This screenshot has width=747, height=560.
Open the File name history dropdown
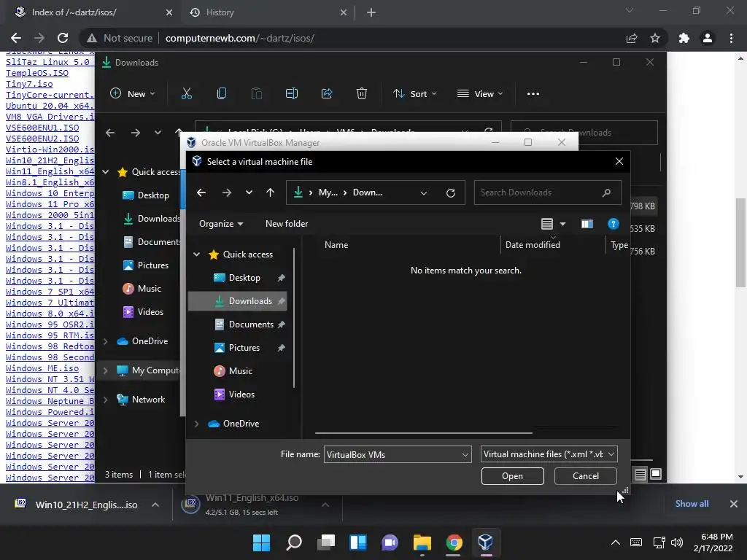[465, 455]
